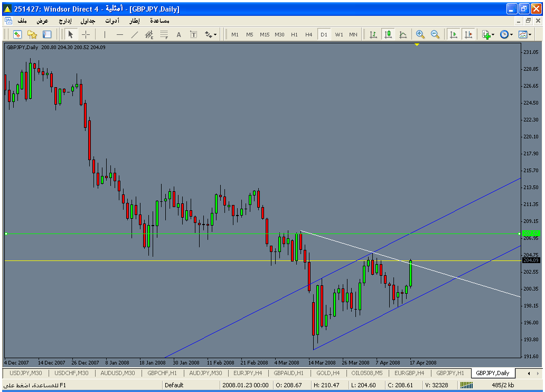Open the periodicity clock dropdown
Viewport: 545px width, 392px height.
[506, 34]
